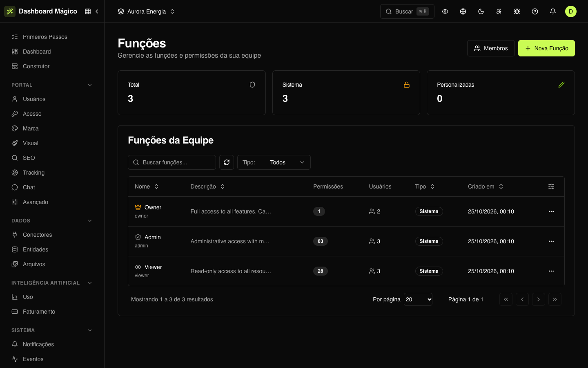The image size is (588, 368).
Task: Go to the previous results page
Action: (522, 299)
